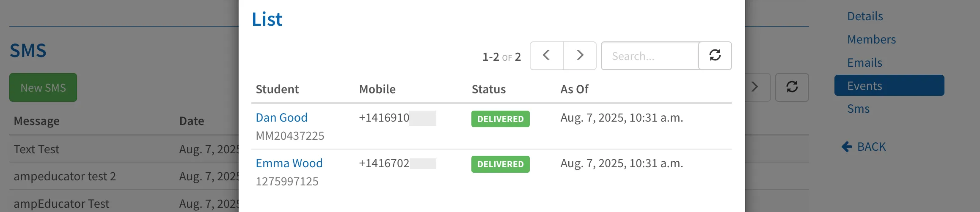Open Sms in the sidebar

pos(858,109)
